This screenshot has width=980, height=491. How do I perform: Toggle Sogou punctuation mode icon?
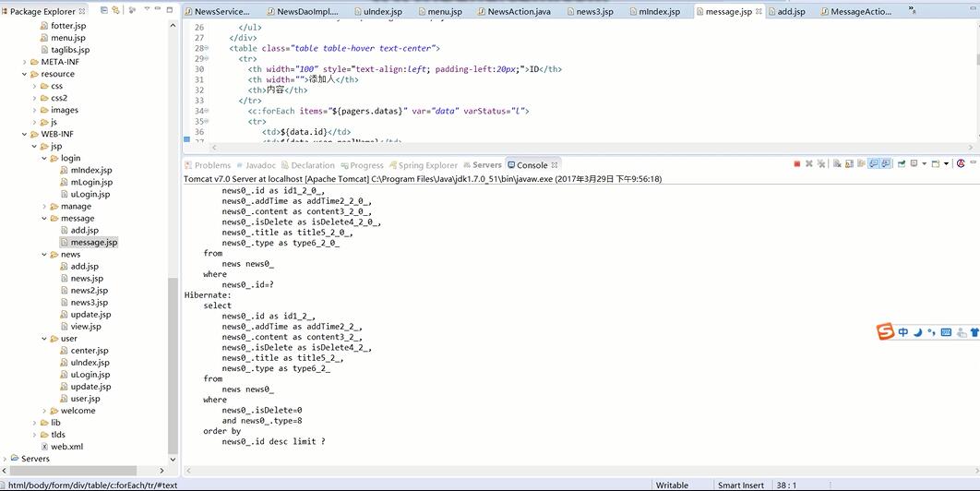[931, 332]
